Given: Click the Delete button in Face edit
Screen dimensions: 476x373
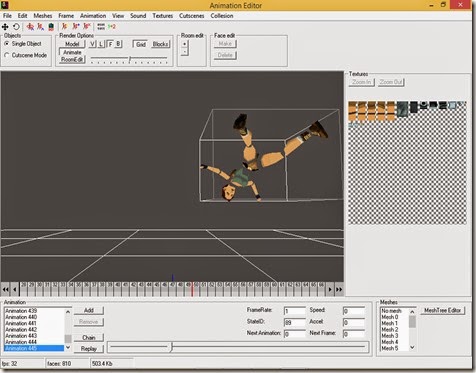Looking at the screenshot, I should click(x=225, y=55).
